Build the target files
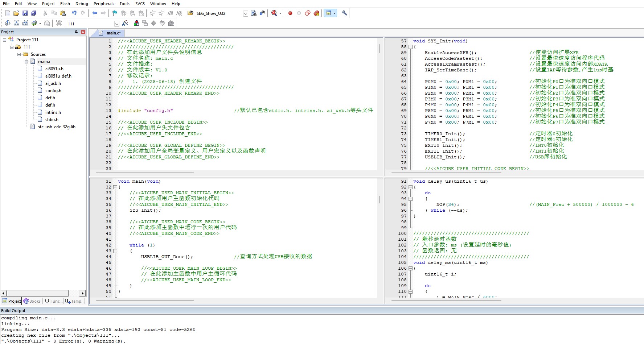Image resolution: width=644 pixels, height=344 pixels. coord(16,23)
